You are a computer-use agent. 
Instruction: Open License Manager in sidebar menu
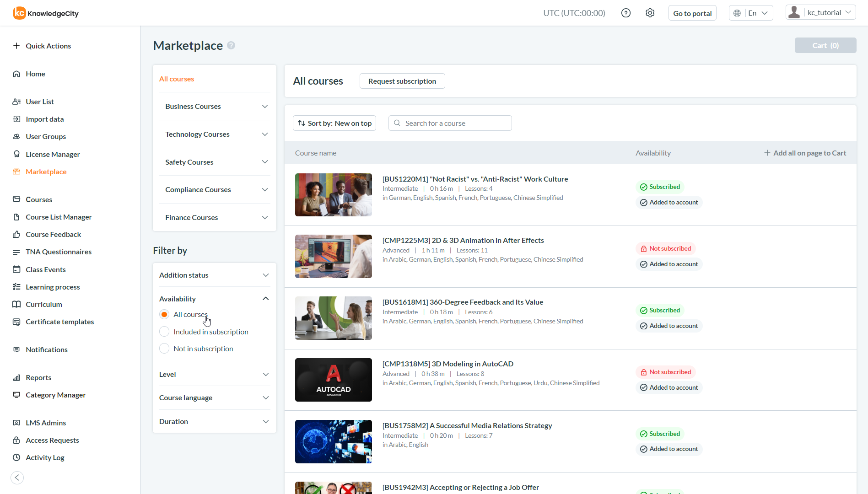[53, 154]
